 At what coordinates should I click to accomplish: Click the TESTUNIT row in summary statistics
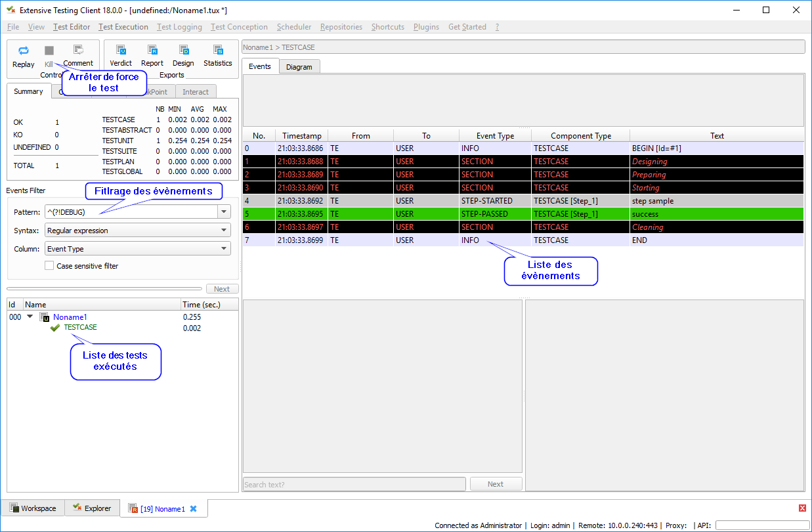167,141
